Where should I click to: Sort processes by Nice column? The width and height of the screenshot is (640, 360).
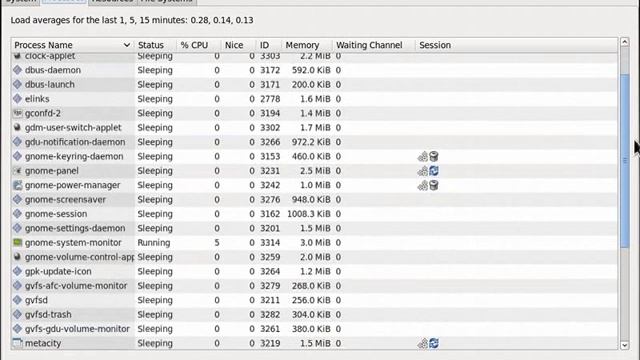pos(239,45)
